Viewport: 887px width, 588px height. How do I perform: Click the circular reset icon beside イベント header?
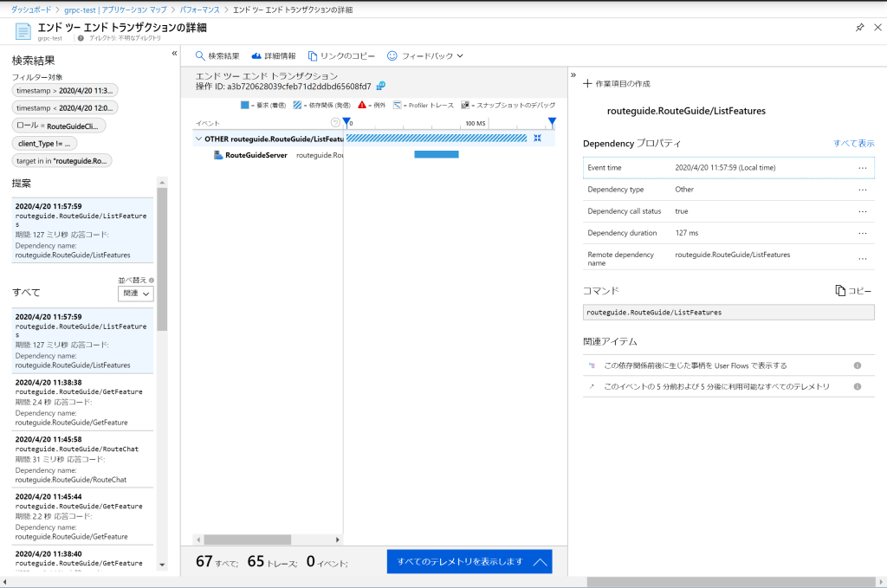point(335,123)
